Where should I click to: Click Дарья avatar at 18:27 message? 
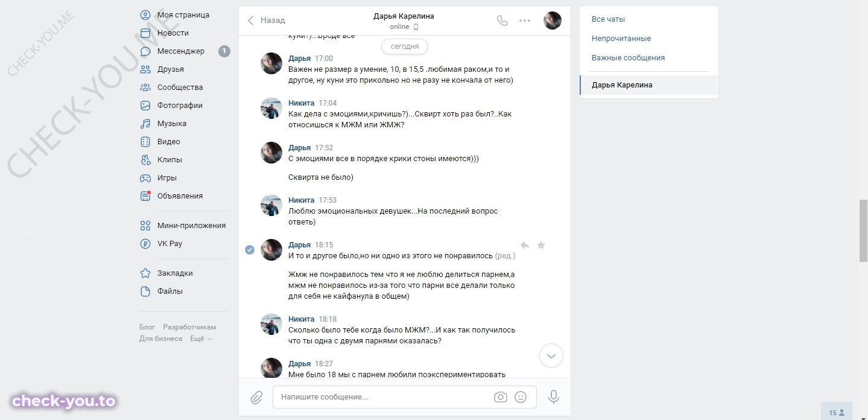271,369
